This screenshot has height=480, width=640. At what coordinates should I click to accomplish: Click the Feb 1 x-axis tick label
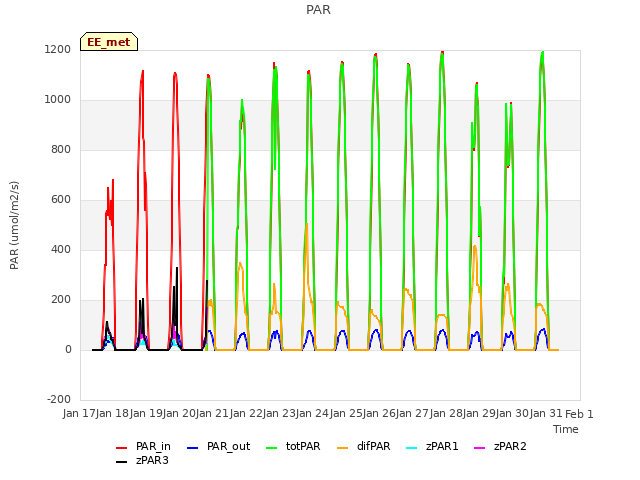pos(579,414)
